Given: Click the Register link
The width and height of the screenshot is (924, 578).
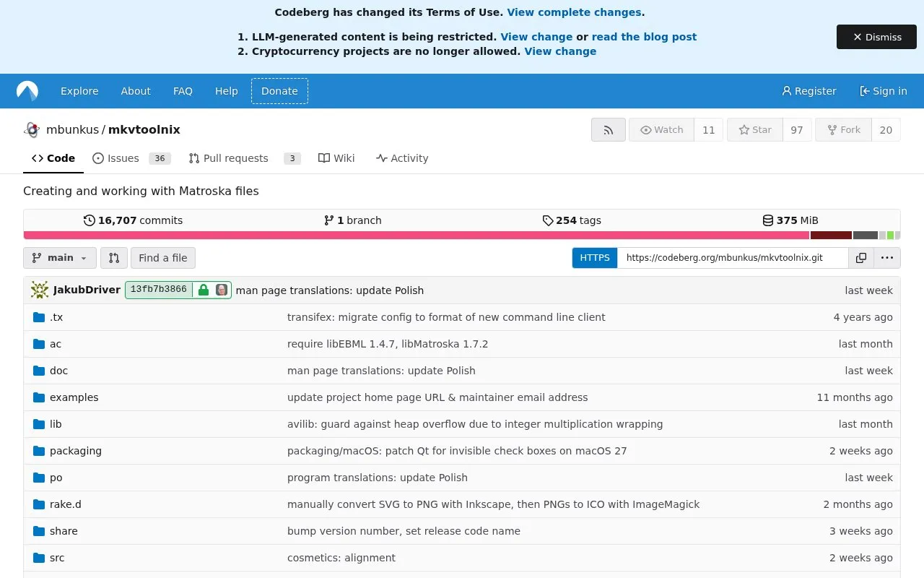Looking at the screenshot, I should (x=808, y=91).
